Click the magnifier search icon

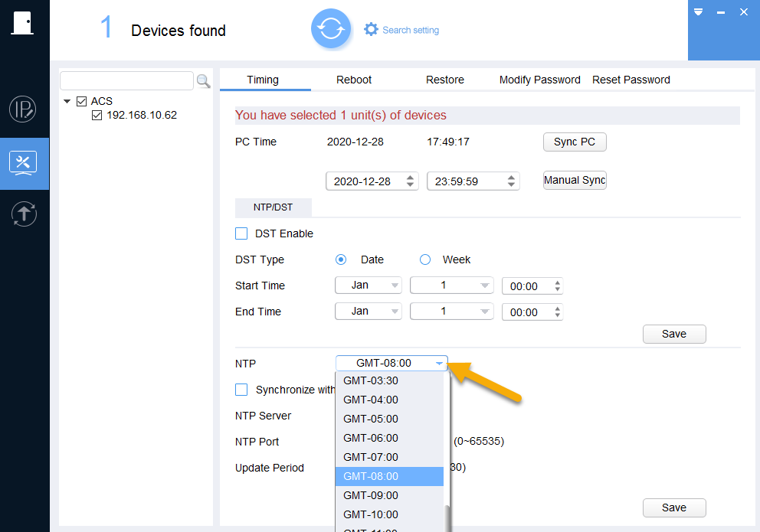(x=203, y=81)
